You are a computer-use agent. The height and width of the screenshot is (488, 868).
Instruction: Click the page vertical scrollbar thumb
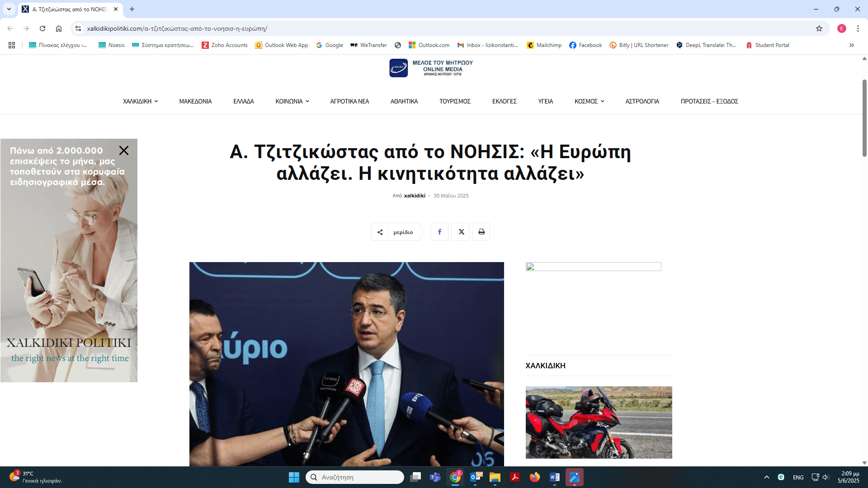point(864,117)
